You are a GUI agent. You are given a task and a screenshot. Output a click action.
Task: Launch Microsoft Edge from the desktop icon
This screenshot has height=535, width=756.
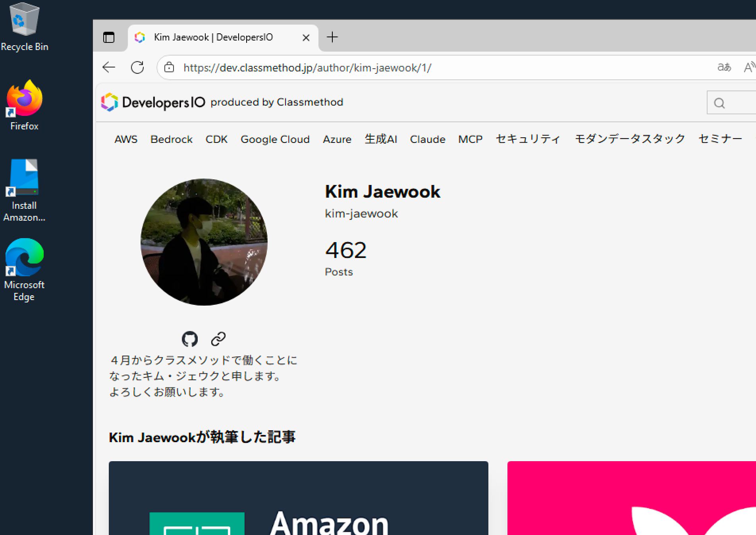coord(24,270)
